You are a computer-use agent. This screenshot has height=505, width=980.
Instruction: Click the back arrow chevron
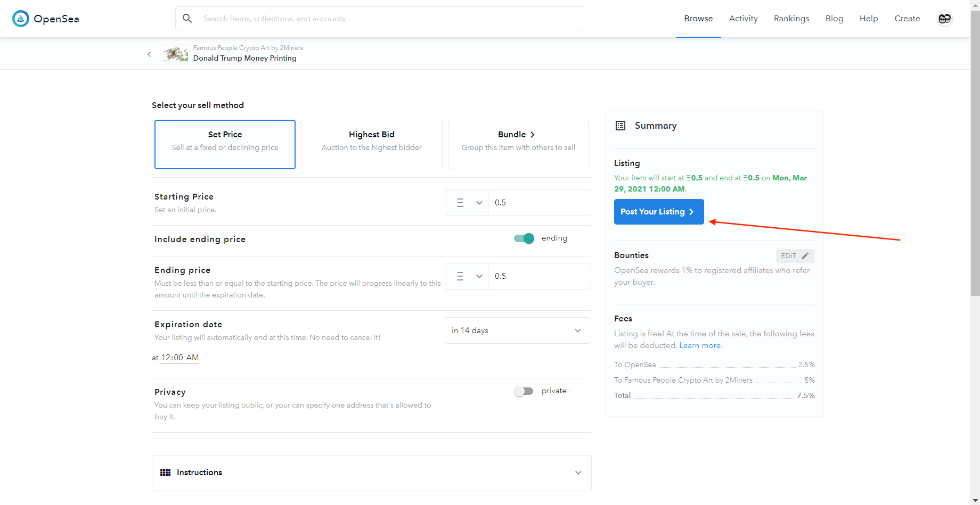tap(149, 54)
